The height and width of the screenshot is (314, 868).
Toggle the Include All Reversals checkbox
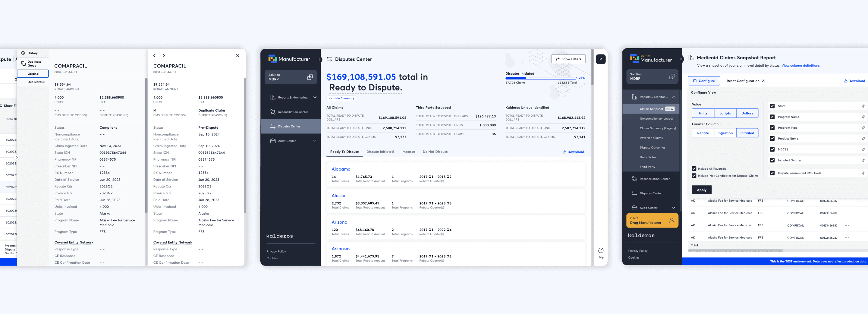coord(694,168)
